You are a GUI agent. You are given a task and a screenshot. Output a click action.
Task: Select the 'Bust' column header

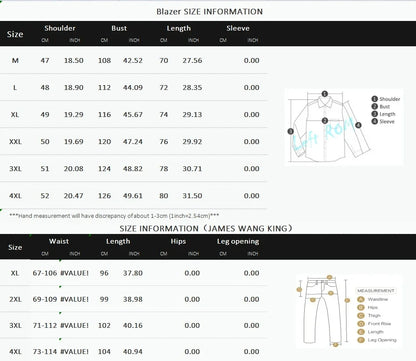coord(119,28)
